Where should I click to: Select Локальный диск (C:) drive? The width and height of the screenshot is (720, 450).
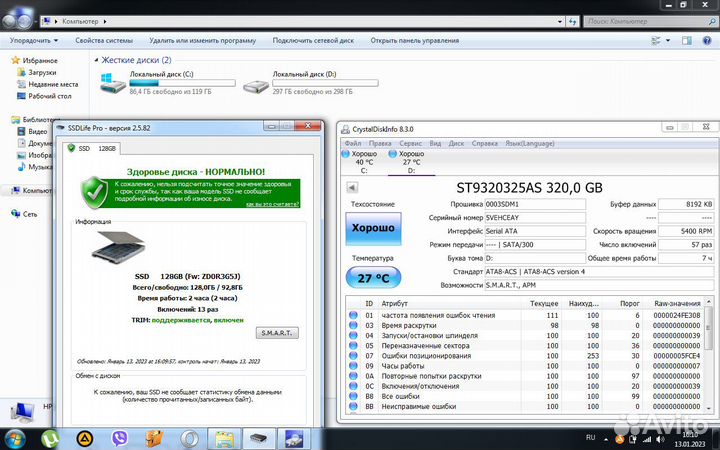coord(168,83)
